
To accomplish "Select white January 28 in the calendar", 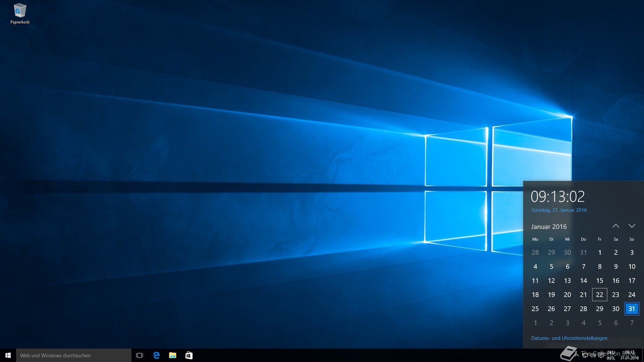I will click(584, 309).
